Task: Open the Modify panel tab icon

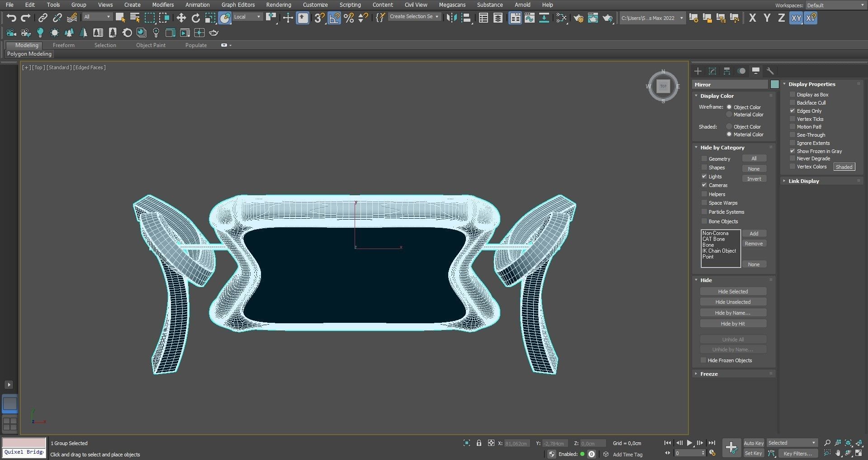Action: tap(712, 71)
